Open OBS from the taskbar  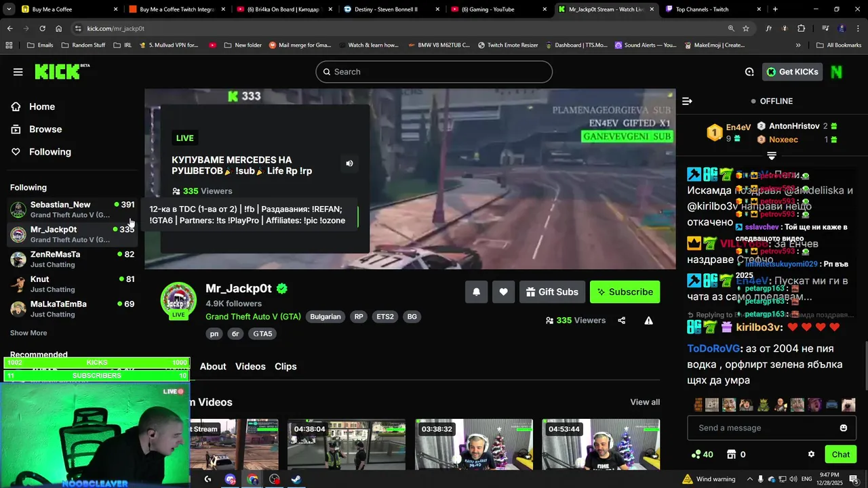click(x=274, y=479)
